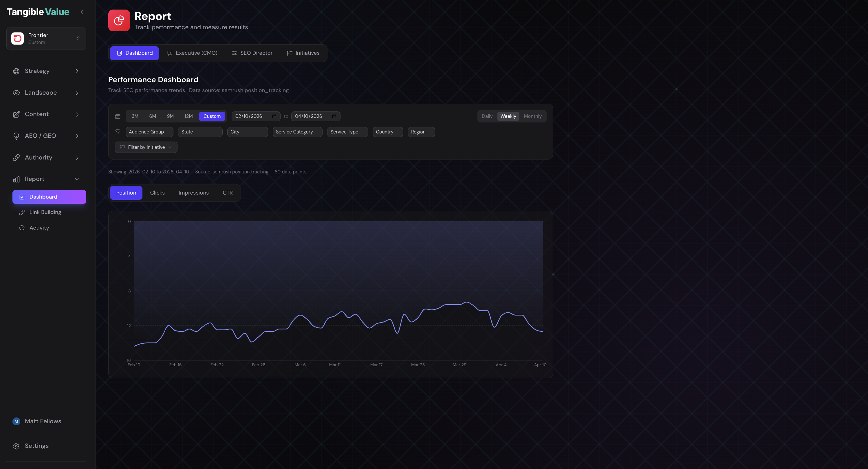Open the Clicks metric tab
The width and height of the screenshot is (868, 469).
[157, 193]
